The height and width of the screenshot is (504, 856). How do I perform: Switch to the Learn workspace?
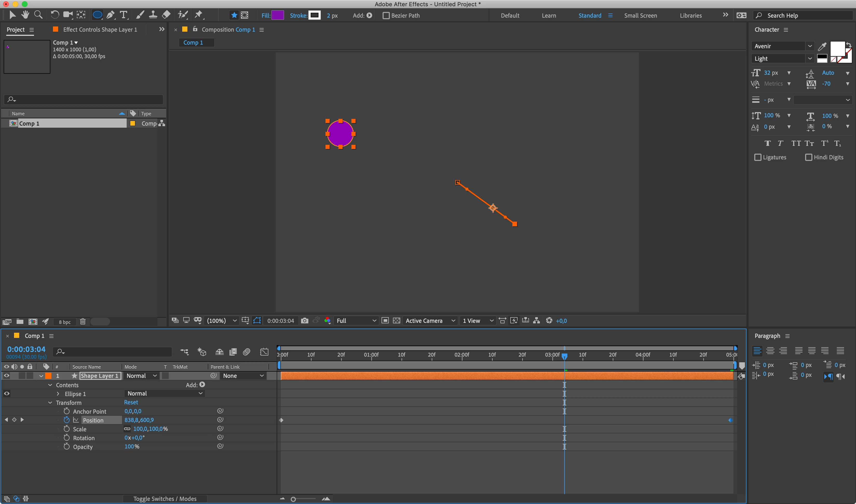coord(549,16)
